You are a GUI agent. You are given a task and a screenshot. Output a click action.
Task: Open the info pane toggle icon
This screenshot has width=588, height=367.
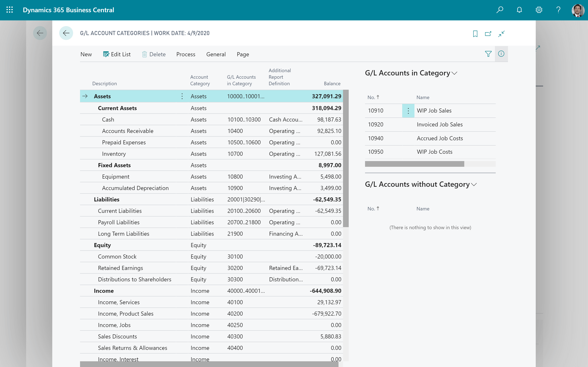coord(501,54)
